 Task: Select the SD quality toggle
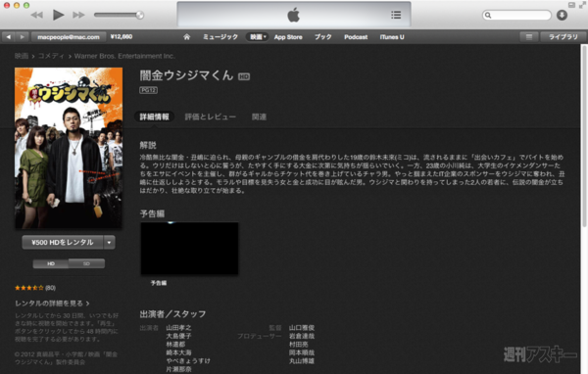coord(86,263)
